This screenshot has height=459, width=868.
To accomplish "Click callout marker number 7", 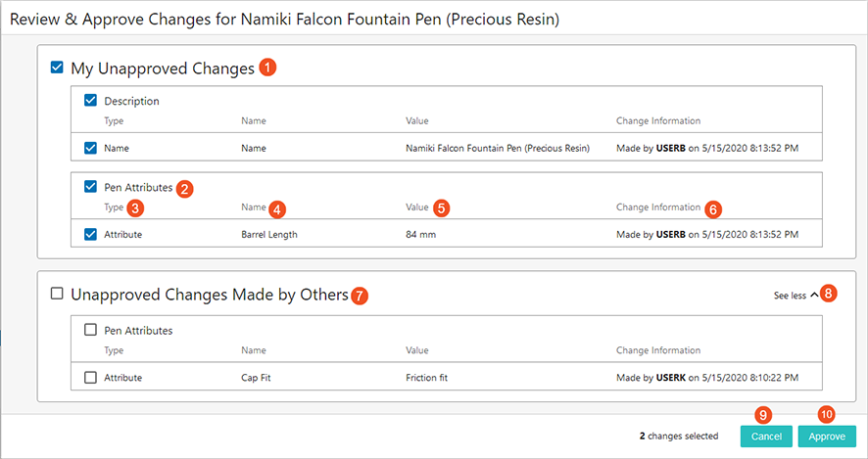I will point(360,295).
